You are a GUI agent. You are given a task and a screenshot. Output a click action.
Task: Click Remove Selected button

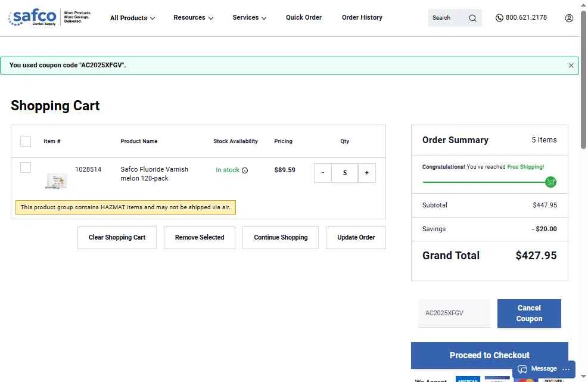[200, 238]
